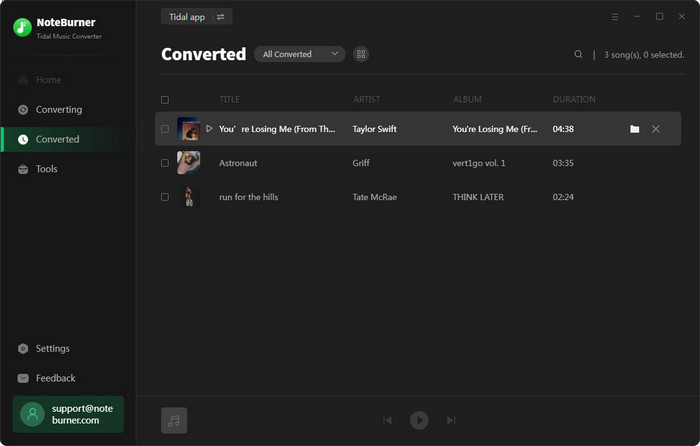Click artist Griff

tap(361, 163)
